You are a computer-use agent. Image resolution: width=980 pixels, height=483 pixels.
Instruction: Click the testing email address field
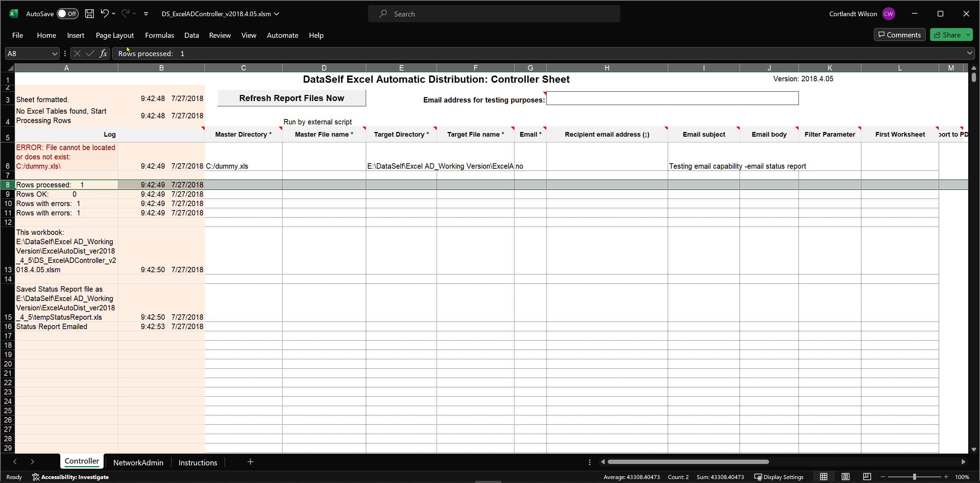coord(672,99)
